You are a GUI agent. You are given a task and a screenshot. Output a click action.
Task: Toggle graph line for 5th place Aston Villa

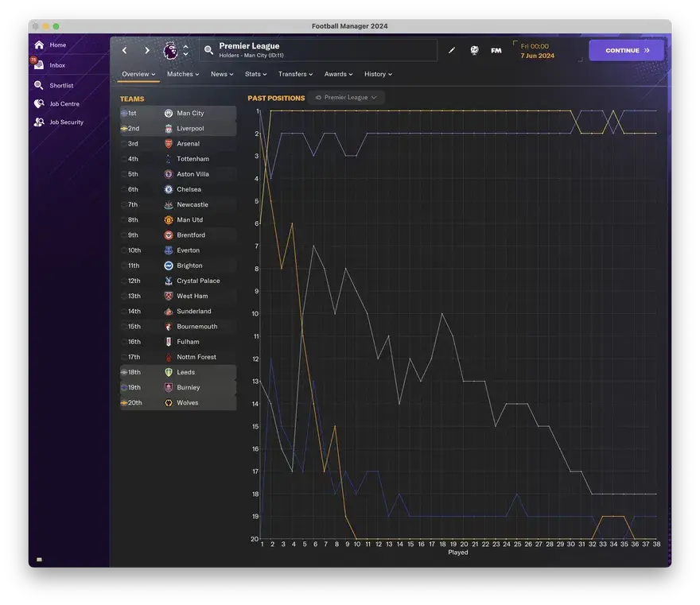(x=123, y=174)
